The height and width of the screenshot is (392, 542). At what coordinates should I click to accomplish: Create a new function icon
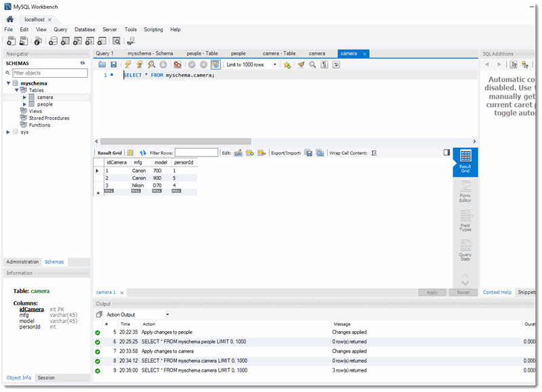[x=102, y=41]
